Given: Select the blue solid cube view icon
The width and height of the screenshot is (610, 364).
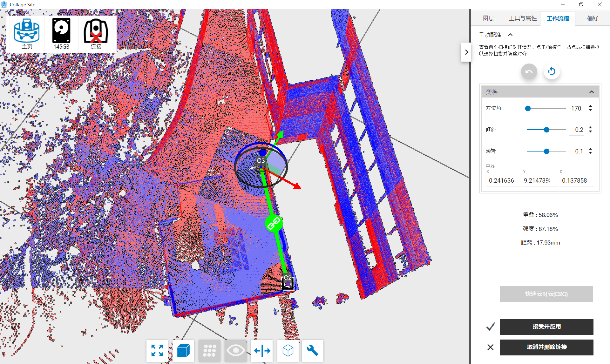Looking at the screenshot, I should point(183,351).
